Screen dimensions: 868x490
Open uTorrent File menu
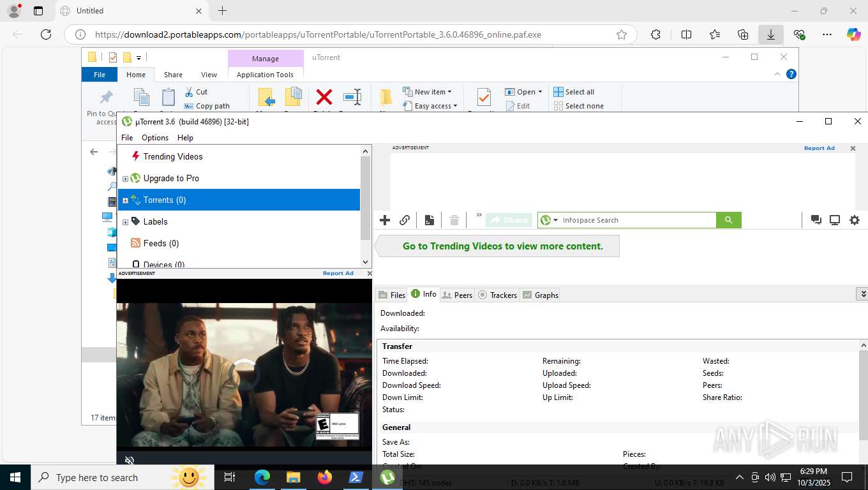point(127,137)
